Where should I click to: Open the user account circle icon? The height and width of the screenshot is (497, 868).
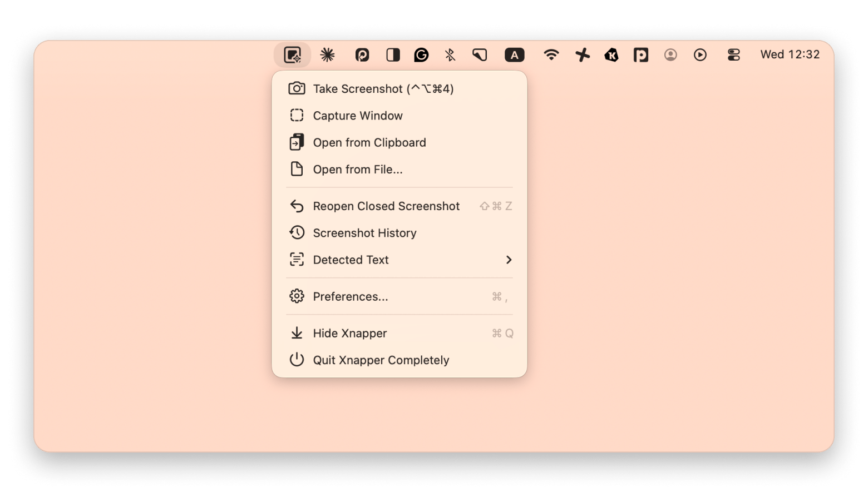(670, 54)
